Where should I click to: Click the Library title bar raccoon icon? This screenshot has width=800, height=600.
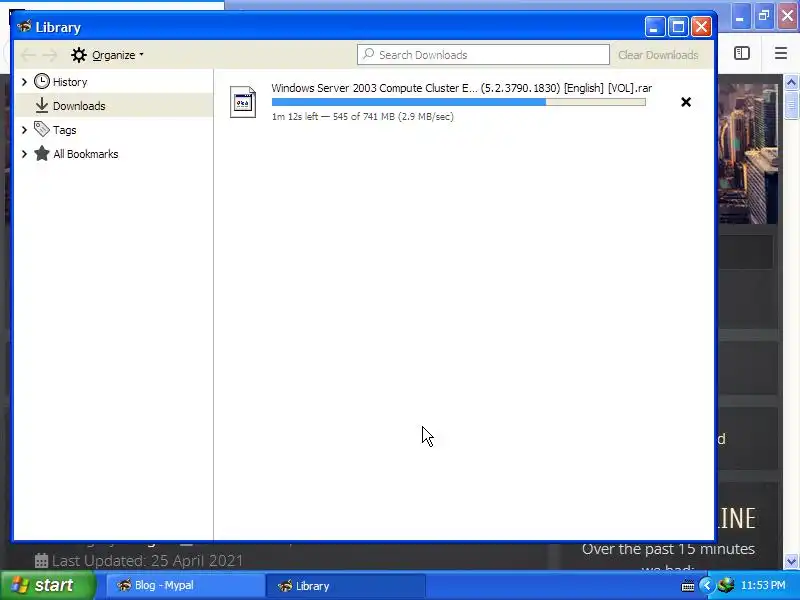[x=24, y=27]
